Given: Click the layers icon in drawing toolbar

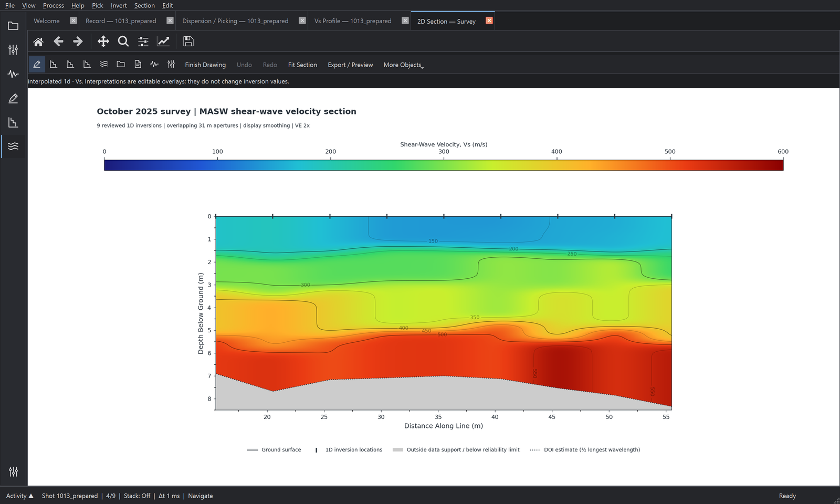Looking at the screenshot, I should pyautogui.click(x=104, y=65).
